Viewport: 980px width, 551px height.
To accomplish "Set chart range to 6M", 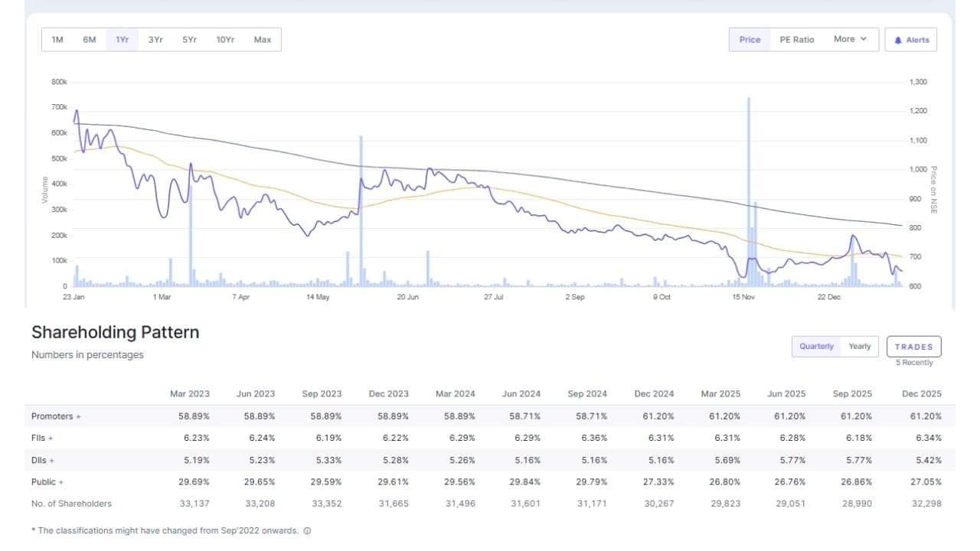I will pyautogui.click(x=90, y=40).
